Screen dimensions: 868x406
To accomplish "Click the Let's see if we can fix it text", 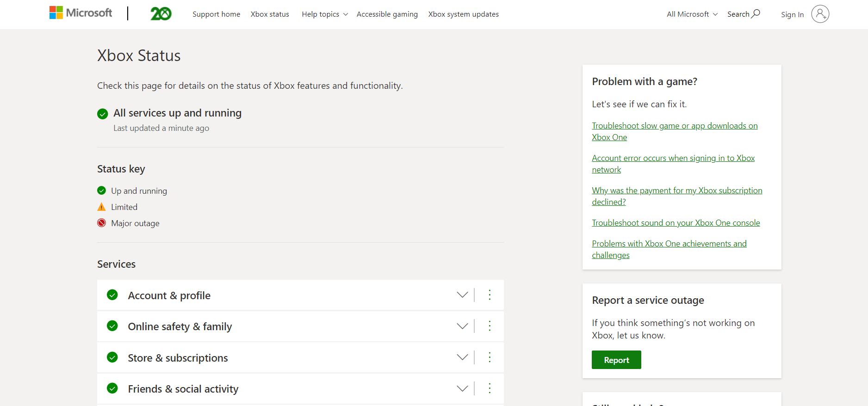I will 639,104.
